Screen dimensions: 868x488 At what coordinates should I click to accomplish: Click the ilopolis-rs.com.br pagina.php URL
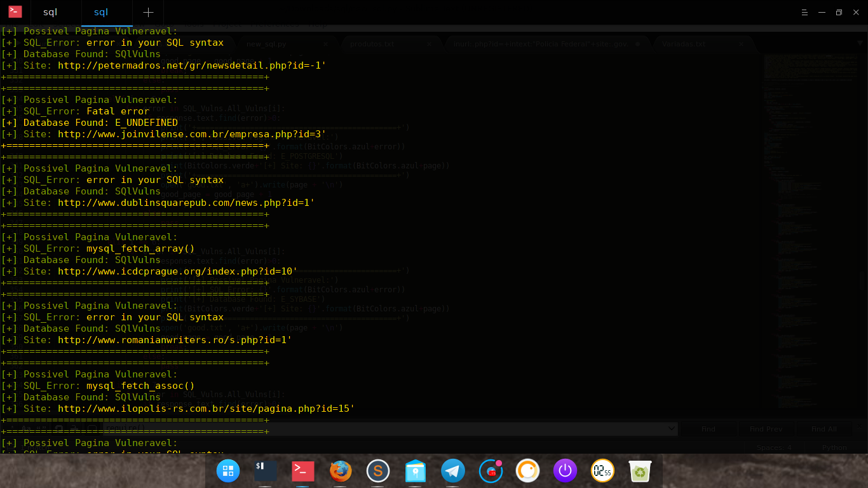[x=207, y=409]
